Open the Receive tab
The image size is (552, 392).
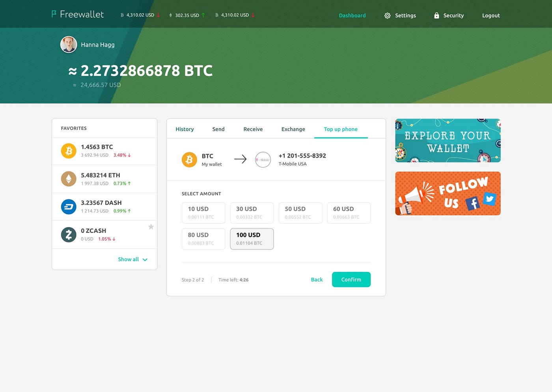(253, 129)
